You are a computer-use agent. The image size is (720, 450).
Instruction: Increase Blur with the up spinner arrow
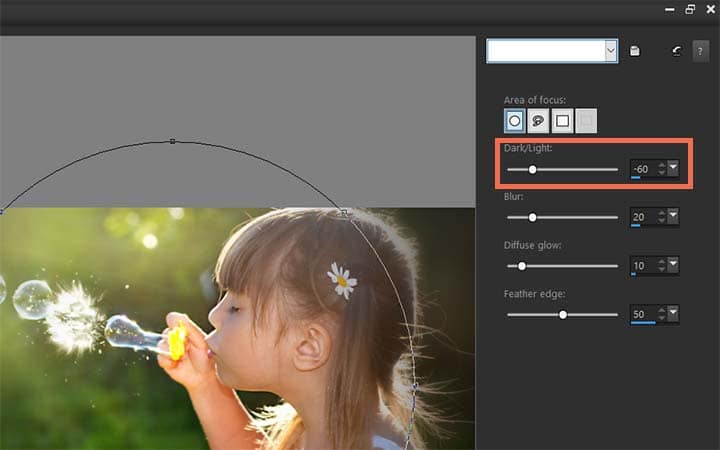point(662,213)
